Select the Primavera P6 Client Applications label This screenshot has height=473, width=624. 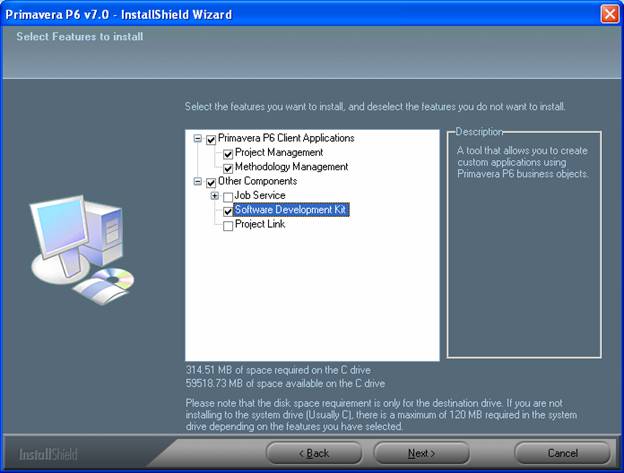pos(286,138)
